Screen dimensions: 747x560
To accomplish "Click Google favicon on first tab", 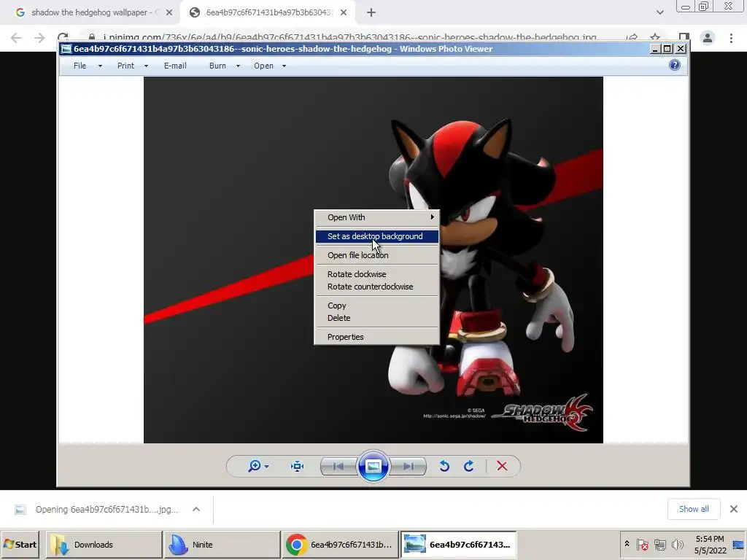I will 20,12.
